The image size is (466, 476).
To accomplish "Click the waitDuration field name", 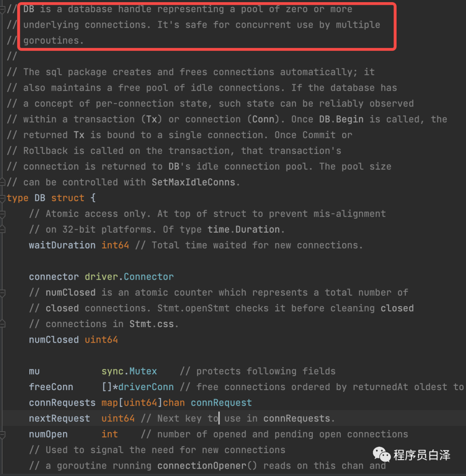I will click(x=62, y=245).
